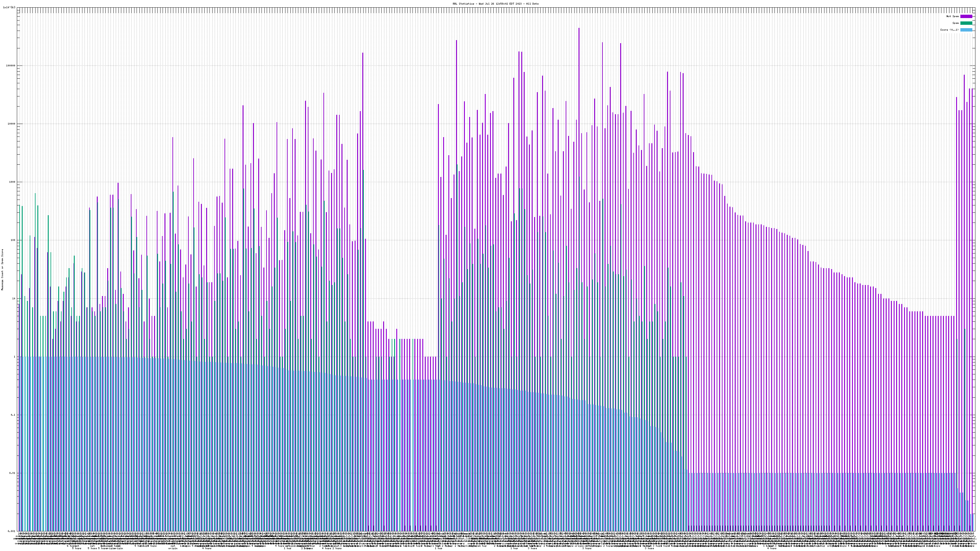Viewport: 980px width, 551px height.
Task: Click the 1000 y-axis tick label
Action: click(x=12, y=182)
